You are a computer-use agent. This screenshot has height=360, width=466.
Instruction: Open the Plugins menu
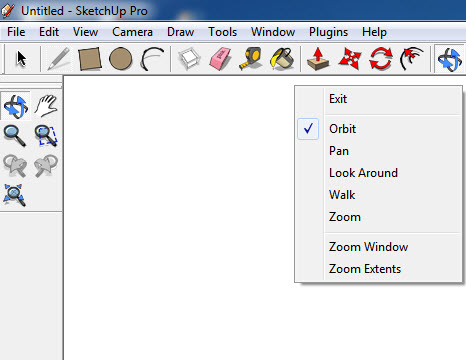coord(328,32)
